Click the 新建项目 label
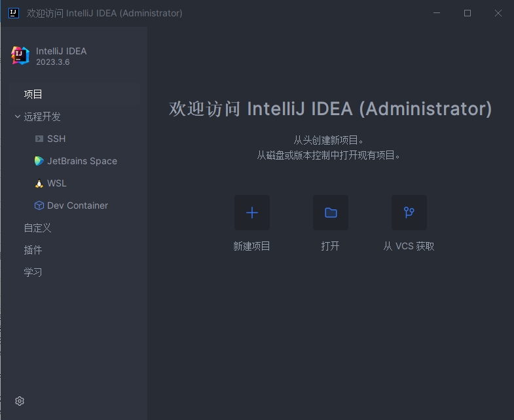The height and width of the screenshot is (420, 514). [252, 247]
